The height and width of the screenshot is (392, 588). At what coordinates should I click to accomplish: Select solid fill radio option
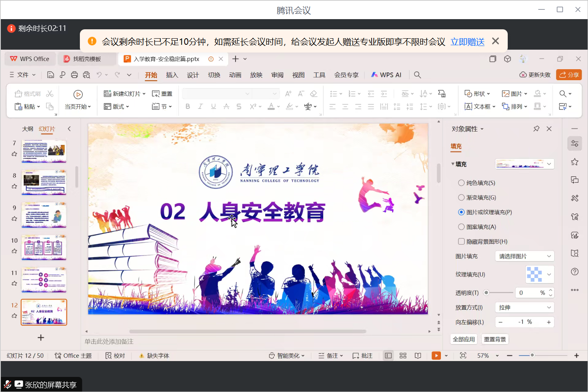click(461, 183)
